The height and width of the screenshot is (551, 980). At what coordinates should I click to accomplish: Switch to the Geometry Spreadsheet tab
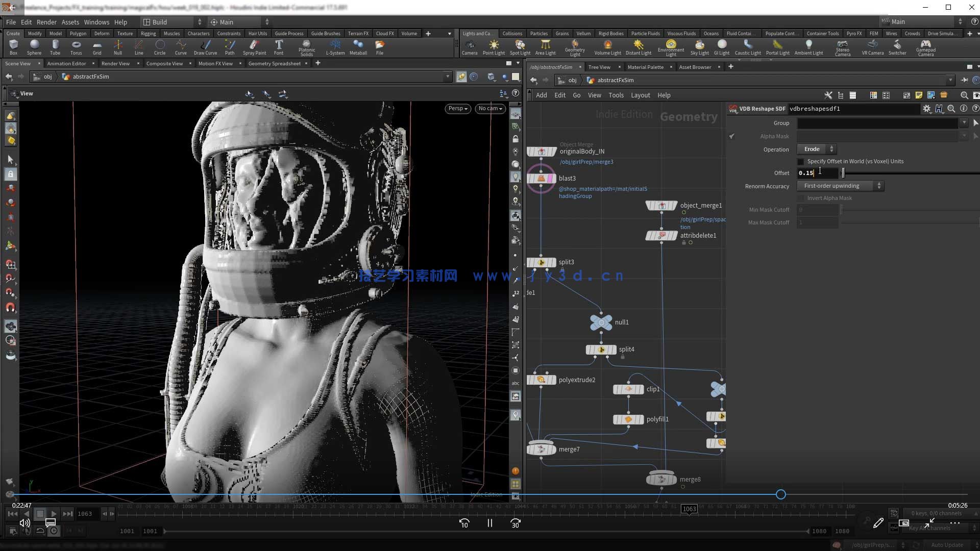(x=274, y=64)
